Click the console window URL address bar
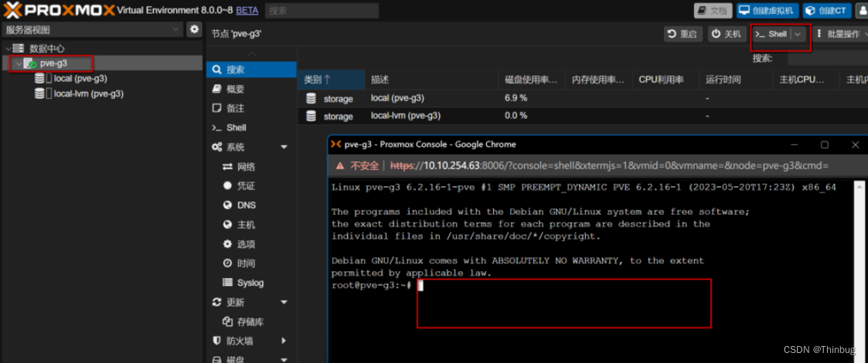 pos(609,165)
